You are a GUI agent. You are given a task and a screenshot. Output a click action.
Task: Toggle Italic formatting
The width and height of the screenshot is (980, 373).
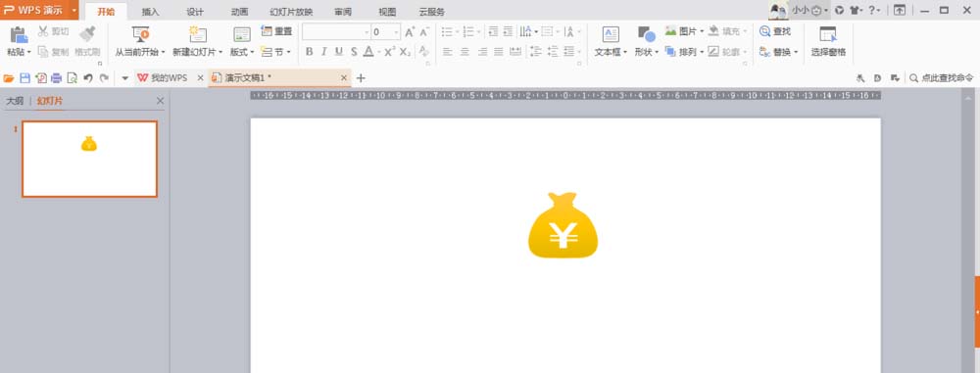click(x=323, y=52)
